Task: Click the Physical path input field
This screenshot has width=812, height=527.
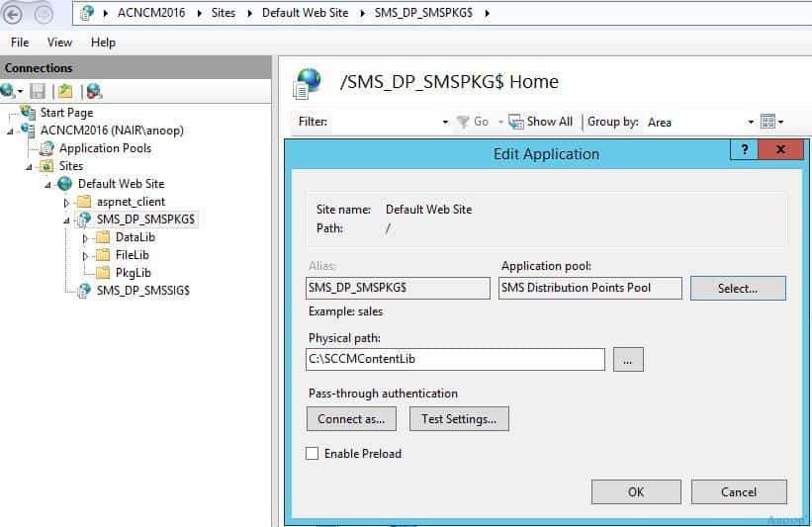Action: (x=455, y=359)
